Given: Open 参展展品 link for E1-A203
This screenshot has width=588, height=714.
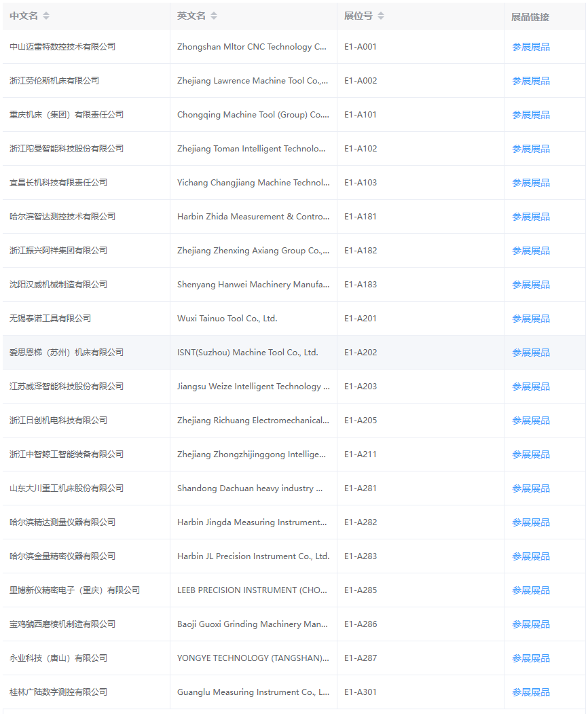Looking at the screenshot, I should (x=531, y=387).
